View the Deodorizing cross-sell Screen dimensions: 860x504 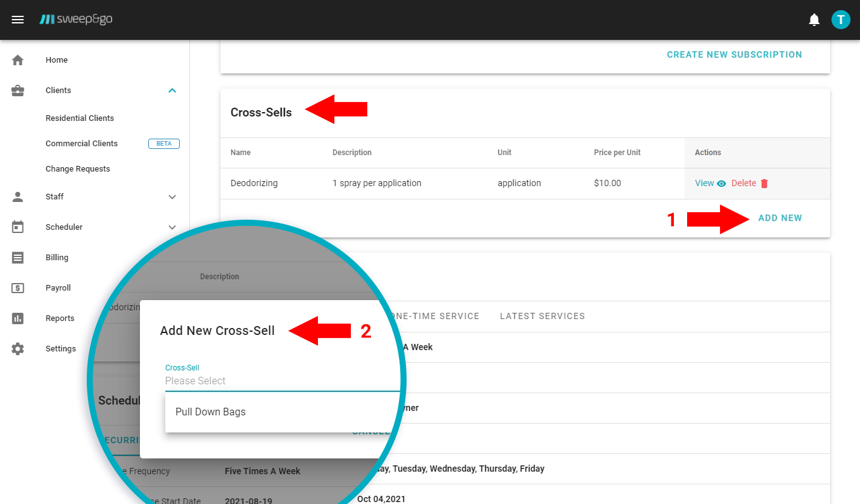tap(704, 183)
